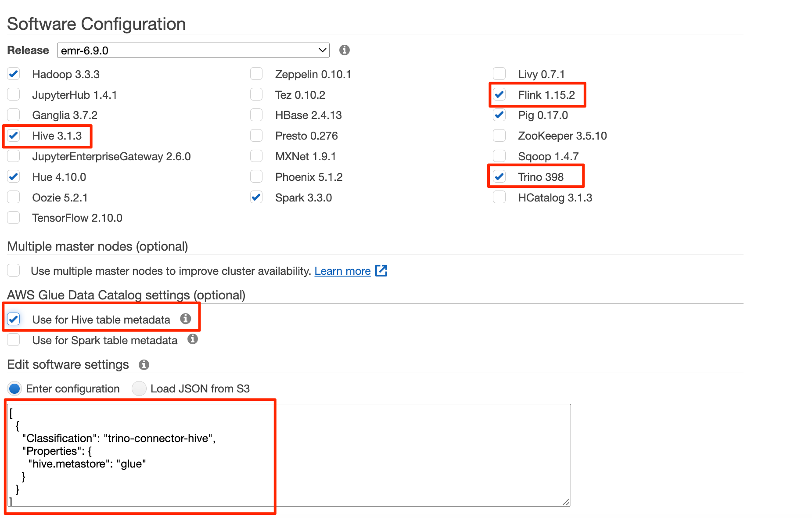Enable multiple master nodes checkbox
Image resolution: width=812 pixels, height=518 pixels.
tap(14, 270)
